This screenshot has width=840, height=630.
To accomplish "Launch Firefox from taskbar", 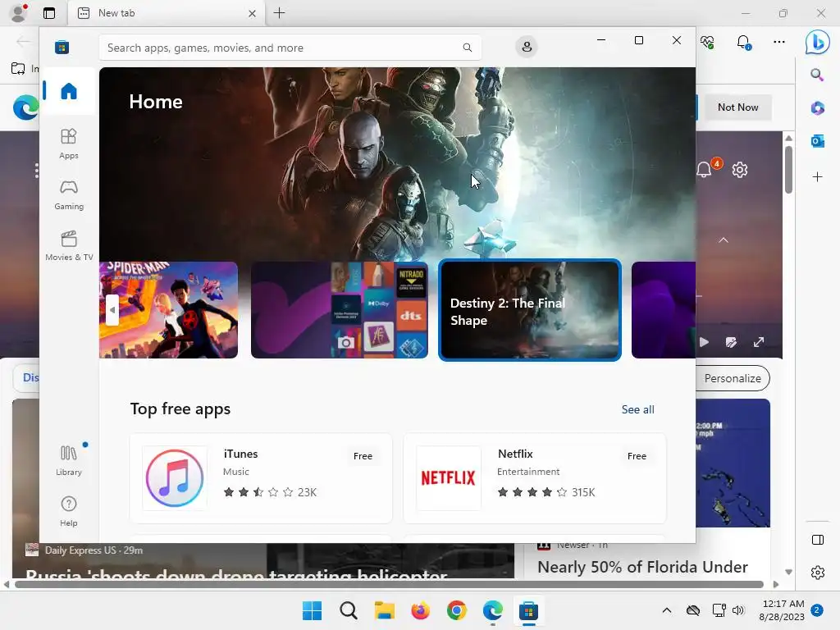I will [421, 610].
